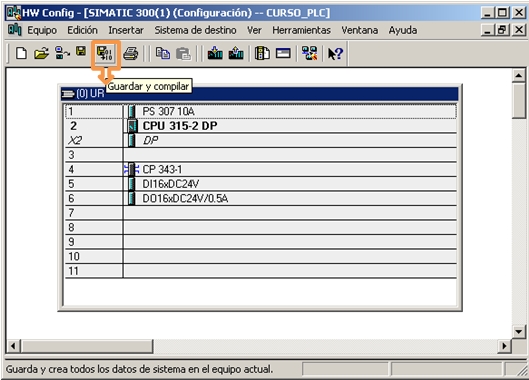Viewport: 529px width, 380px height.
Task: Open the Ver menu
Action: point(254,30)
